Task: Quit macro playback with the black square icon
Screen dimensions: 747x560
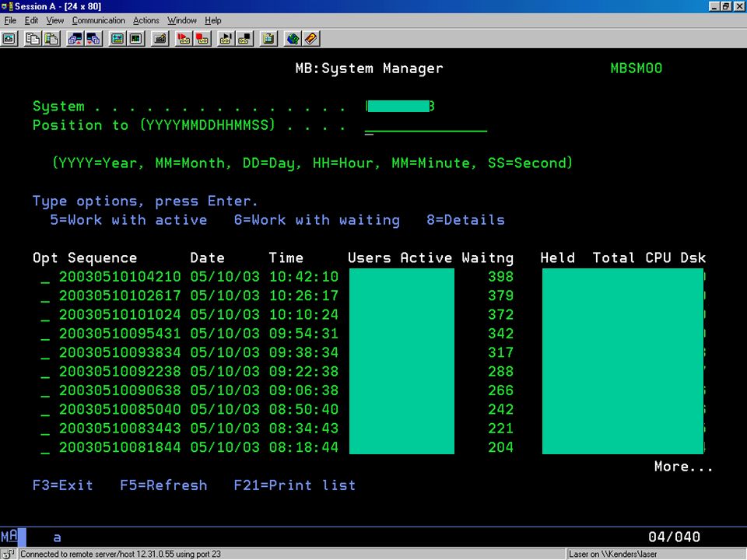Action: 244,39
